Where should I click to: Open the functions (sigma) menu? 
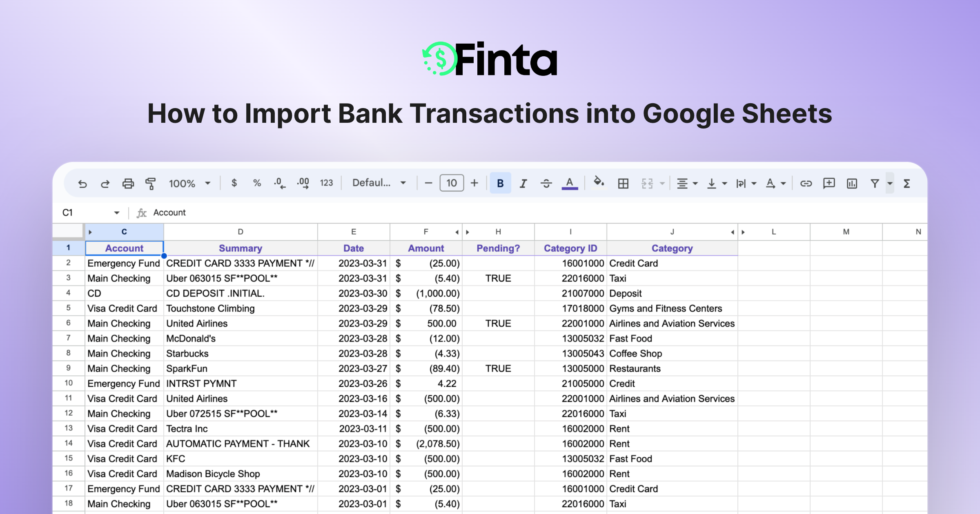906,183
